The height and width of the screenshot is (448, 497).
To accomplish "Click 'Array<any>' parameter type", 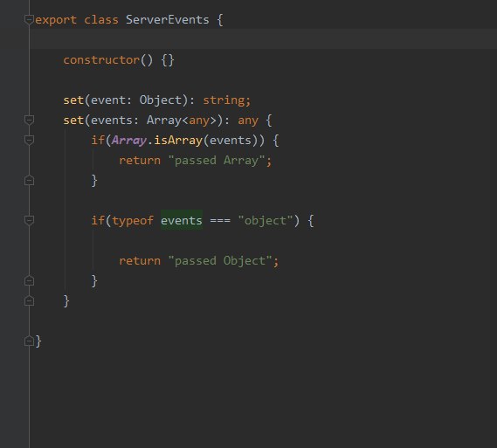I will coord(182,121).
